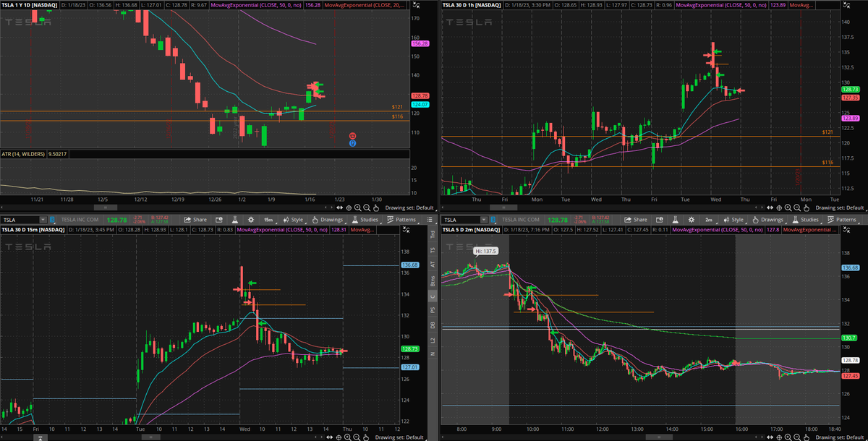Click zoom in magnifier below 1h chart
Viewport: 868px width, 441px height.
(788, 207)
